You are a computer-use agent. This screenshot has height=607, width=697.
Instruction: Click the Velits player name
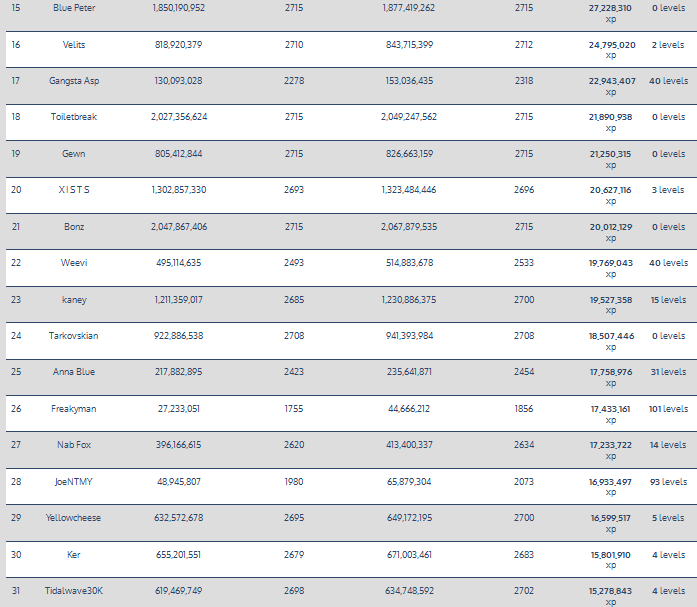74,44
